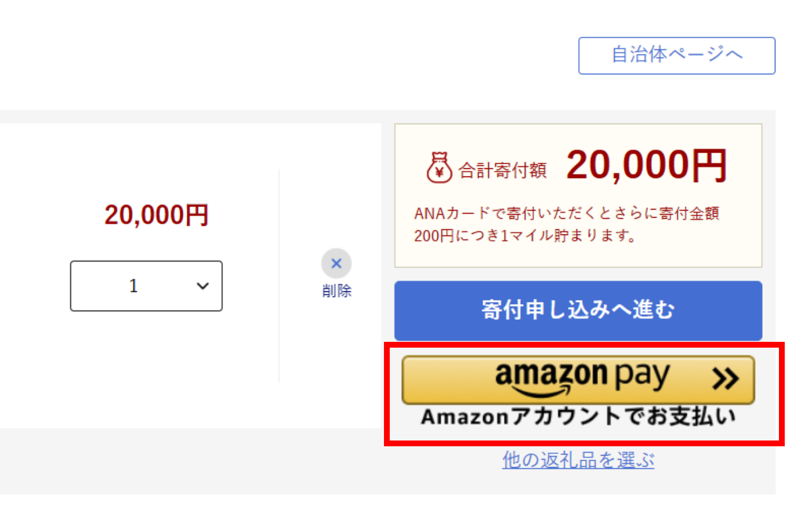Image resolution: width=812 pixels, height=520 pixels.
Task: Click the 200円につき1マイル text line
Action: pos(525,236)
